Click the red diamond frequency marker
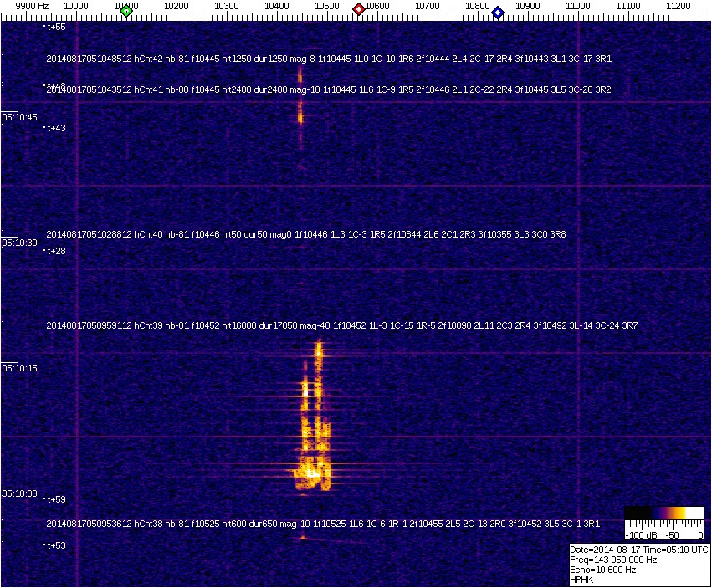Screen dimensions: 712x588 (359, 9)
